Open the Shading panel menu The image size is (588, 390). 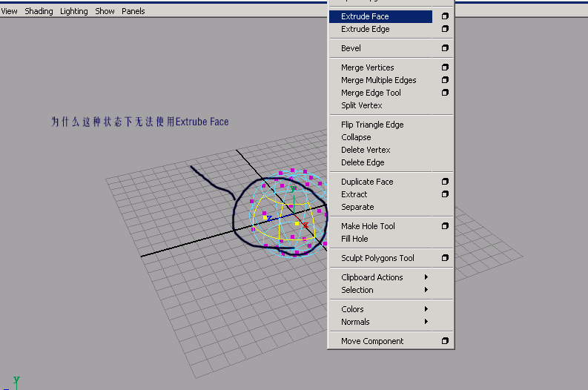[x=39, y=11]
